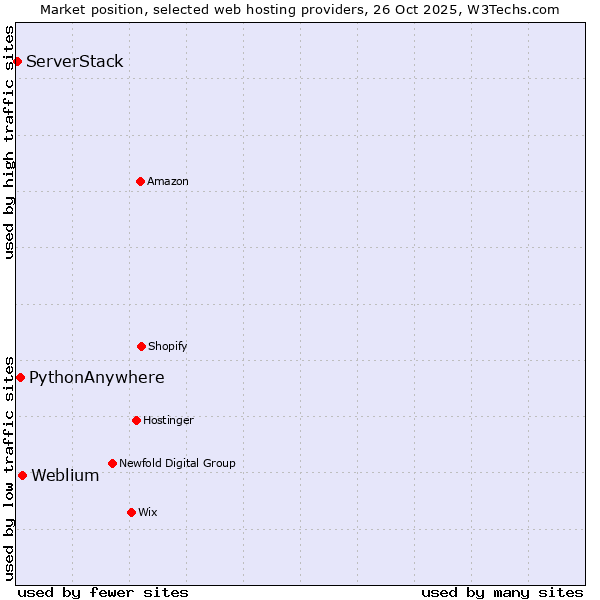Click the chart title mentioning W3Techs.com
This screenshot has height=600, width=600.
tap(300, 9)
